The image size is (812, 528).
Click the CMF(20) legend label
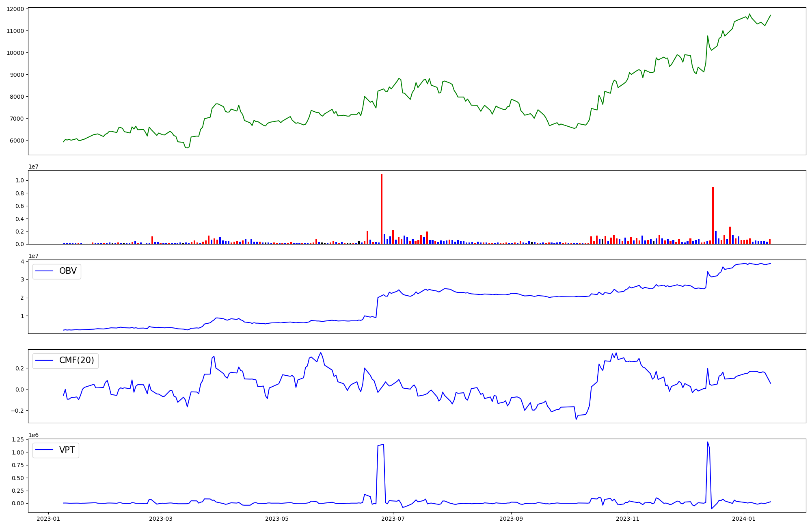77,361
